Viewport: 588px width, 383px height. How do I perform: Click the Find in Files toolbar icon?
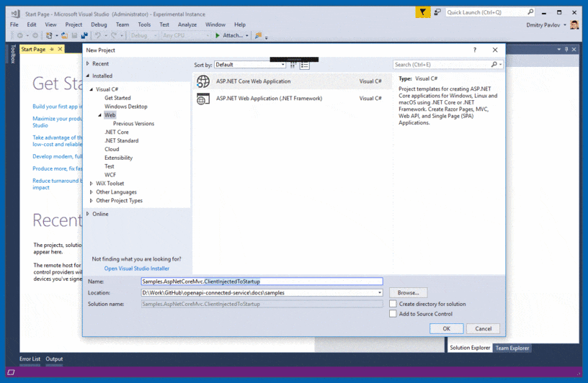click(x=258, y=35)
